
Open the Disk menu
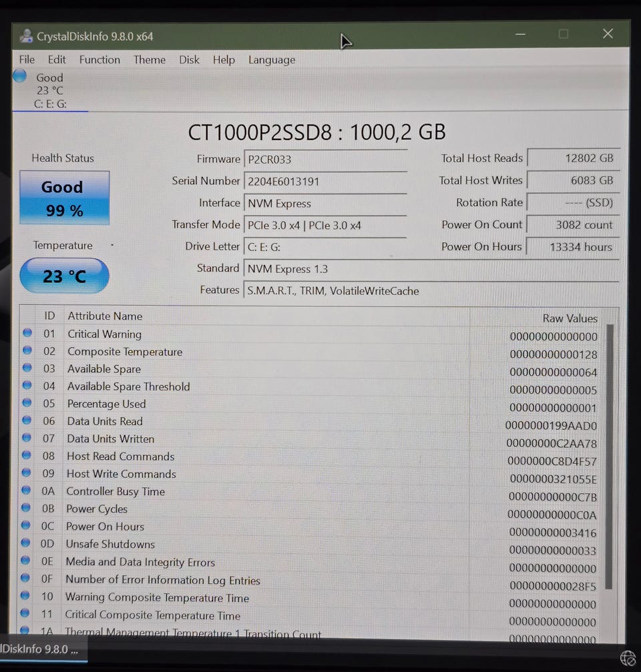[x=189, y=59]
